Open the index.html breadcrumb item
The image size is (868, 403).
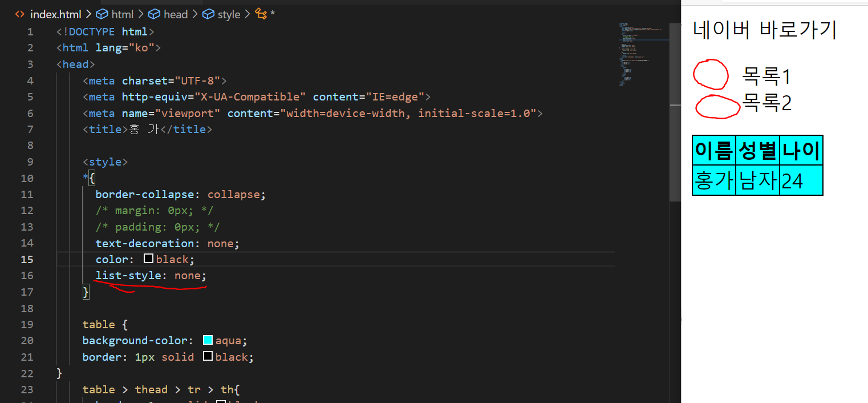pyautogui.click(x=55, y=14)
